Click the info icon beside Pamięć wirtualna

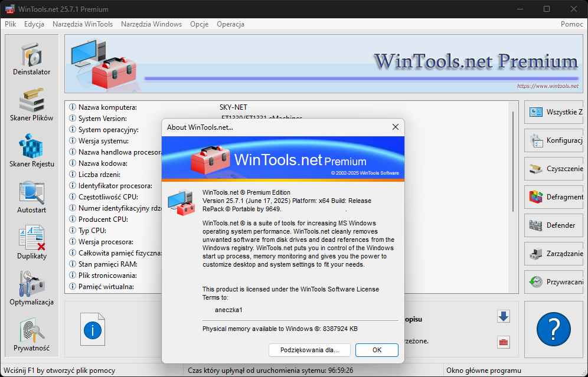click(x=73, y=287)
